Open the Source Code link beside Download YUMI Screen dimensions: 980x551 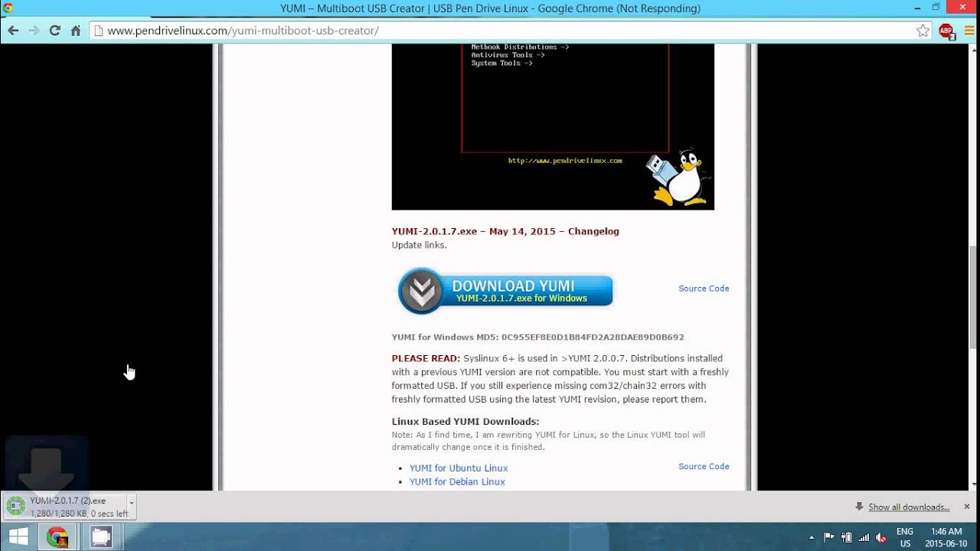tap(704, 289)
